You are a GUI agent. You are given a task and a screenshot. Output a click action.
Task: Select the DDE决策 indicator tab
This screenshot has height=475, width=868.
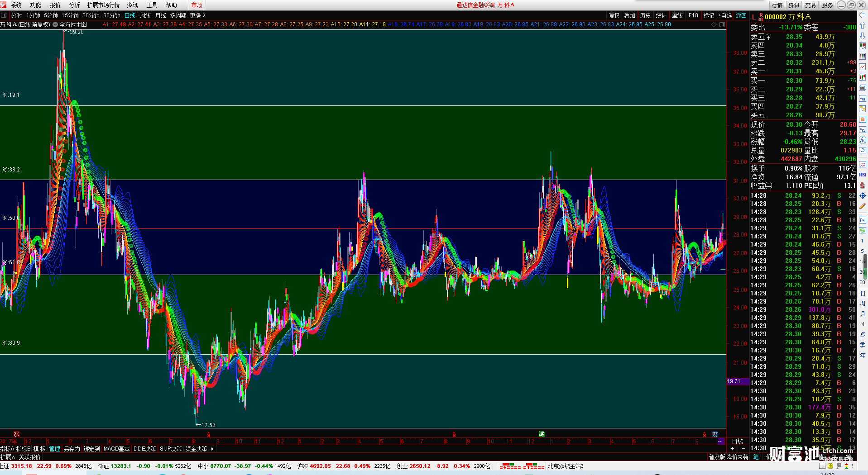coord(145,449)
